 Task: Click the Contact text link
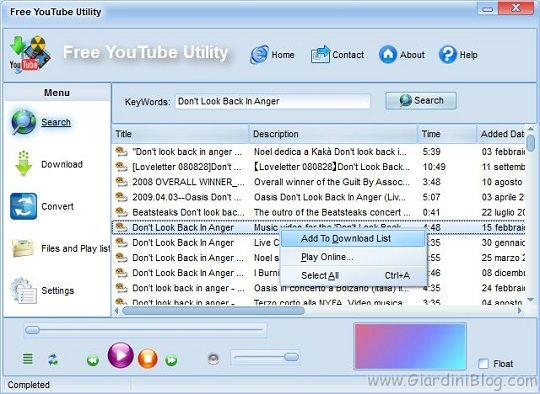pos(348,55)
